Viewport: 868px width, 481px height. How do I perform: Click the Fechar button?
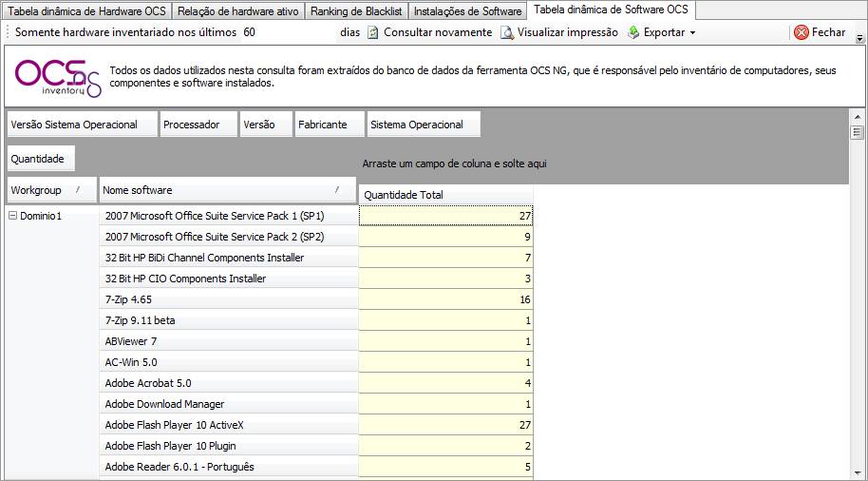click(x=821, y=32)
